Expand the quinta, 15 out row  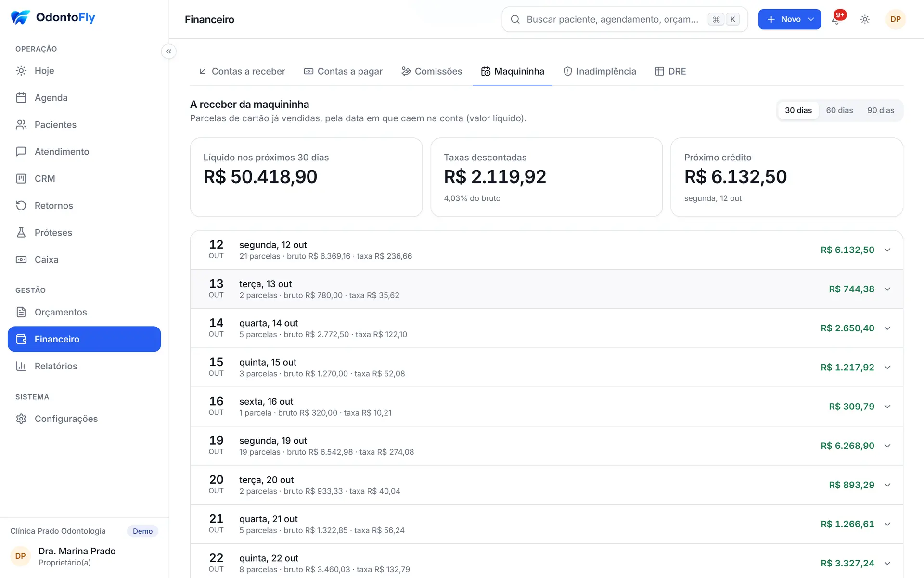546,368
